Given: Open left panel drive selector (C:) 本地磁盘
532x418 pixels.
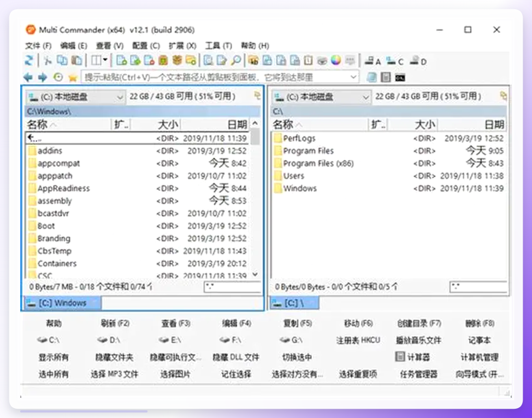Looking at the screenshot, I should (x=75, y=97).
